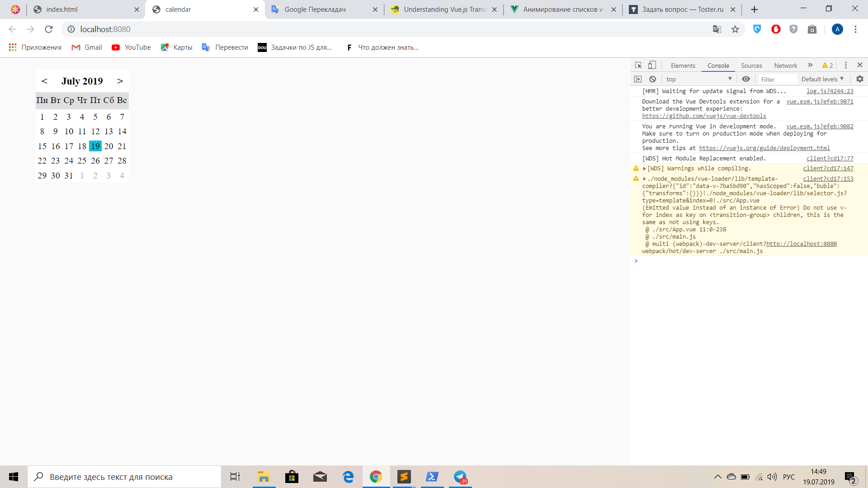Switch to the index.html tab
The height and width of the screenshot is (488, 868).
tap(86, 9)
